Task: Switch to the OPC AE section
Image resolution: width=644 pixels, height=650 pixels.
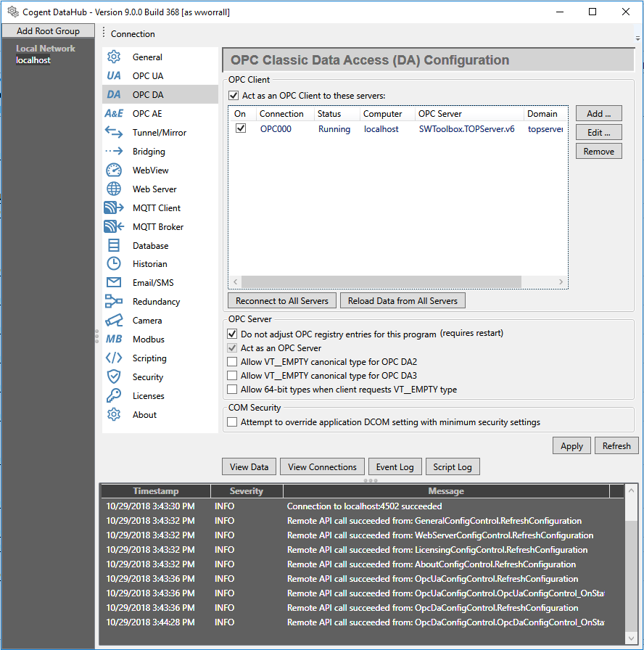Action: [113, 113]
